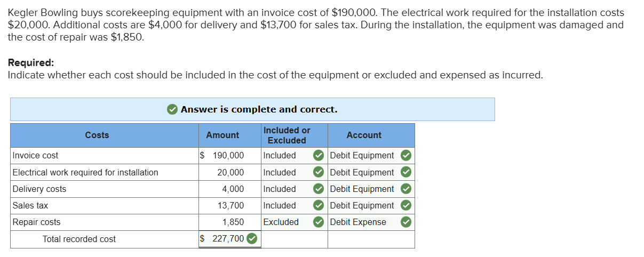Image resolution: width=644 pixels, height=257 pixels.
Task: Open Included/Excluded dropdown for Invoice cost
Action: click(x=286, y=156)
